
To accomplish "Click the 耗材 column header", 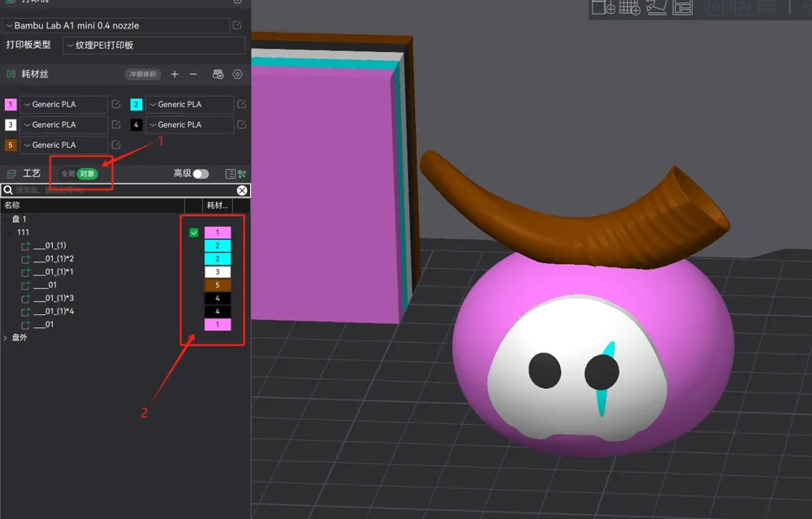I will (217, 205).
